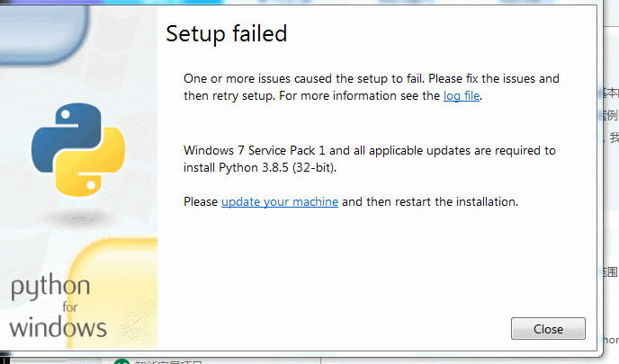The width and height of the screenshot is (619, 364).
Task: Click the green circle icon behind the dialog
Action: pos(121,361)
